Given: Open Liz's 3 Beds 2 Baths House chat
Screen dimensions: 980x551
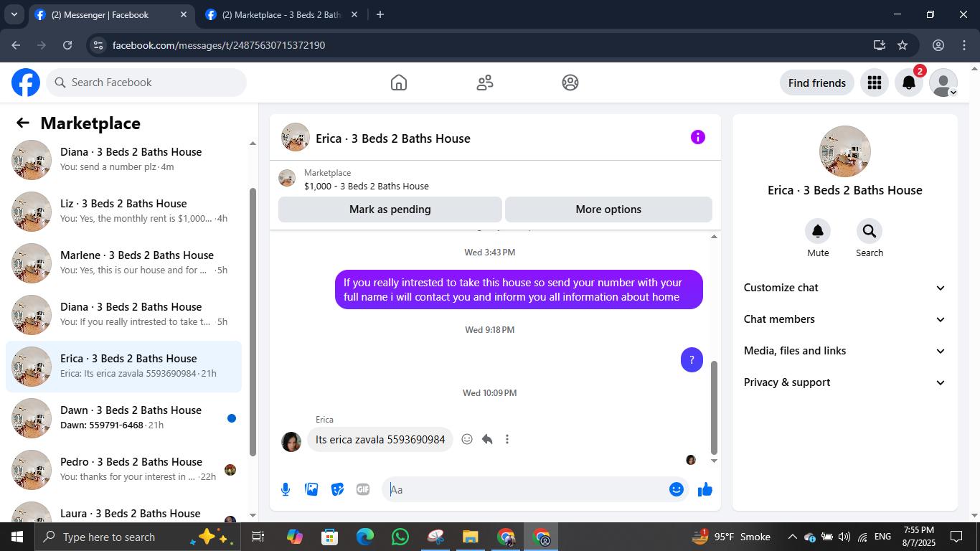Looking at the screenshot, I should [x=123, y=211].
